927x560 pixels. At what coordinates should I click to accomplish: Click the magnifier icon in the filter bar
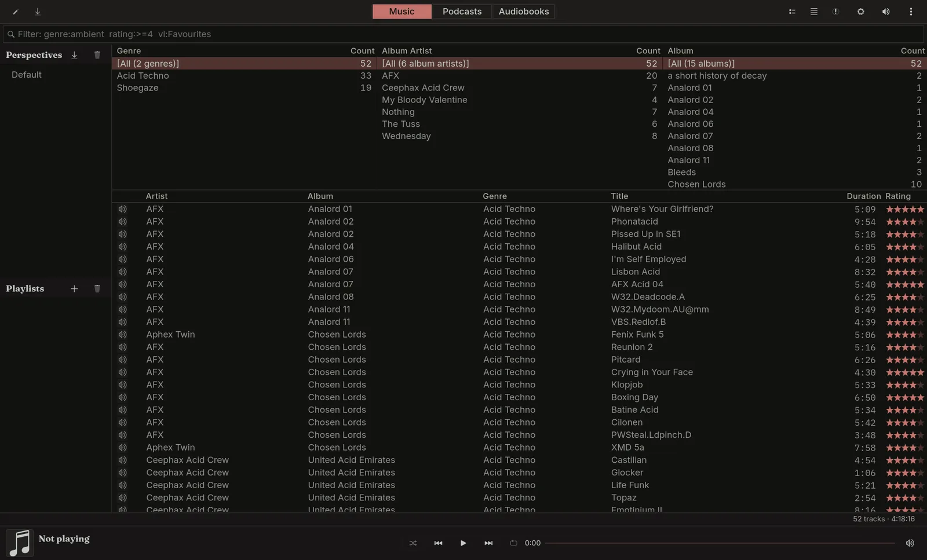coord(10,34)
